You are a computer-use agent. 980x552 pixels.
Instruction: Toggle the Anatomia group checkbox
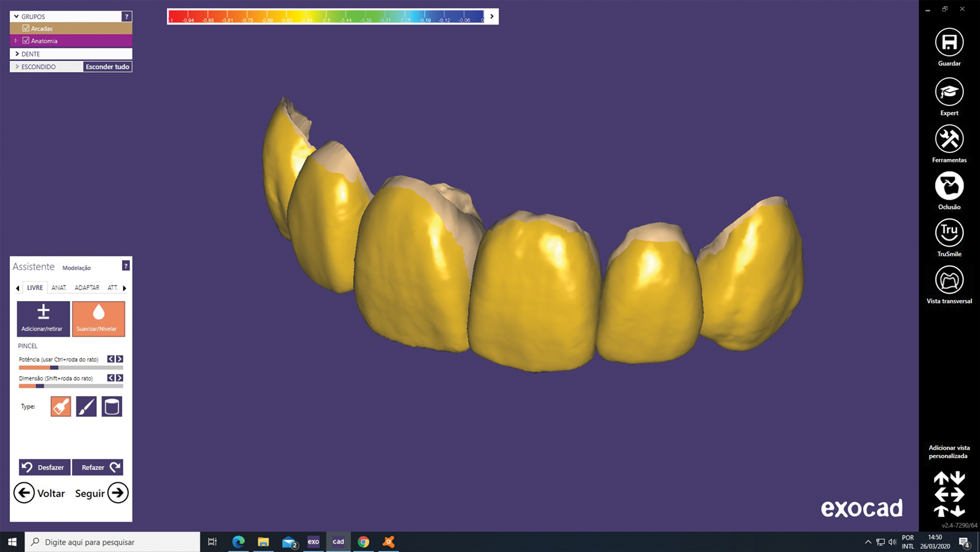pos(26,41)
